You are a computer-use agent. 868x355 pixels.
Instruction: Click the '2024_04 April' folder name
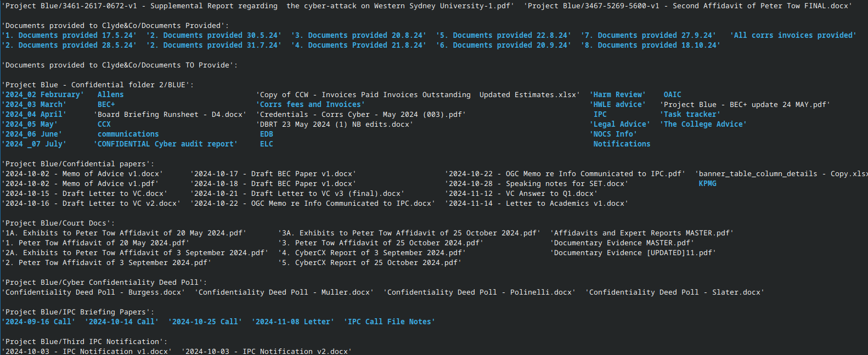tap(34, 114)
